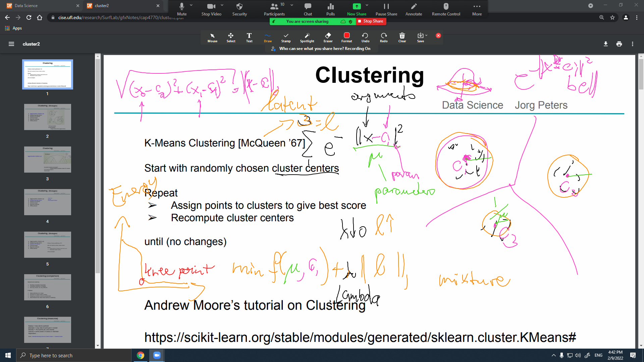Open page 3 thumbnail in sidebar

tap(47, 160)
